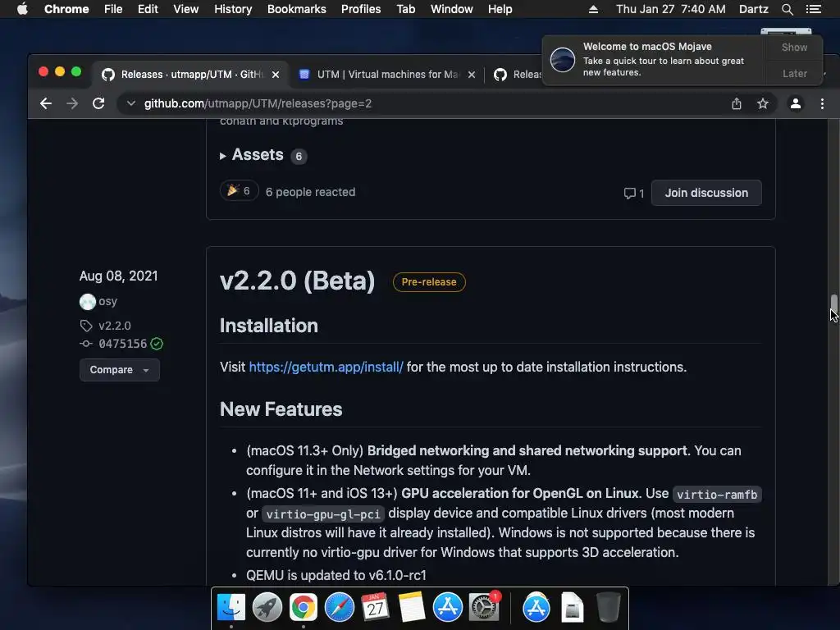Image resolution: width=840 pixels, height=630 pixels.
Task: Close the Releases · utmapp/UTM tab
Action: point(276,75)
